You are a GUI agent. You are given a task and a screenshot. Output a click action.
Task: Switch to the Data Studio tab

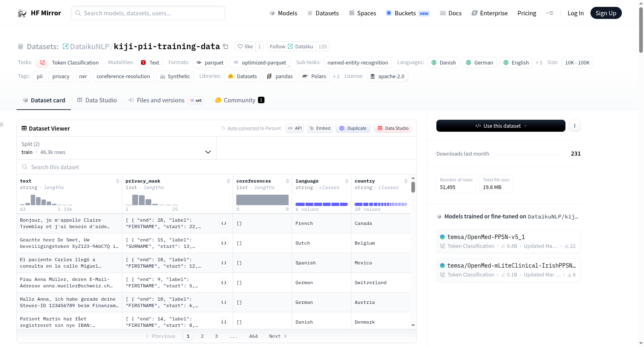pyautogui.click(x=97, y=100)
